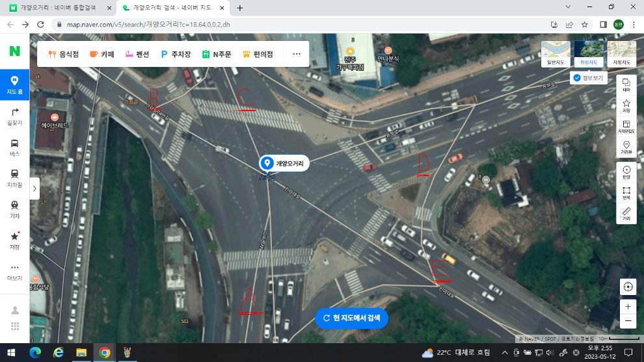Switch to 네이버 통합검색 browser tab
This screenshot has height=362, width=644.
(59, 8)
